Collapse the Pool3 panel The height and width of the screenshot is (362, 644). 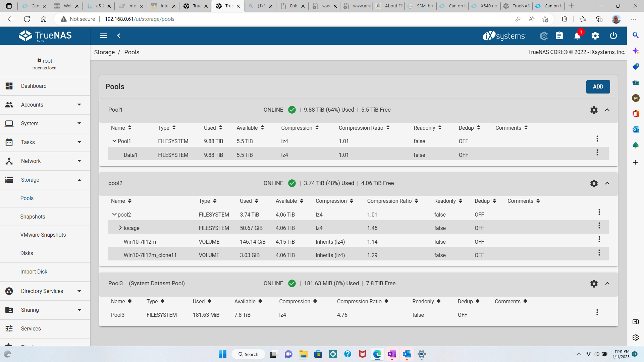[x=607, y=284]
